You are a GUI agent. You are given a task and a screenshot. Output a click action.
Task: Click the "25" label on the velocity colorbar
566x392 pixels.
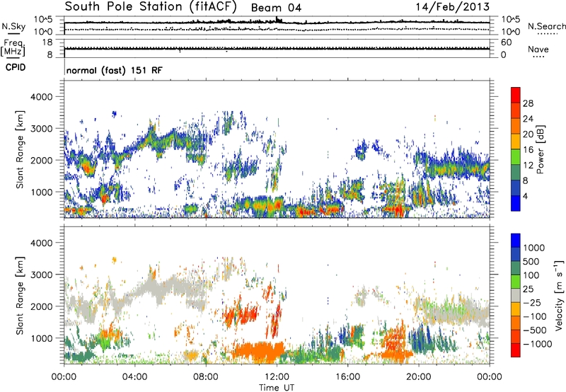528,289
